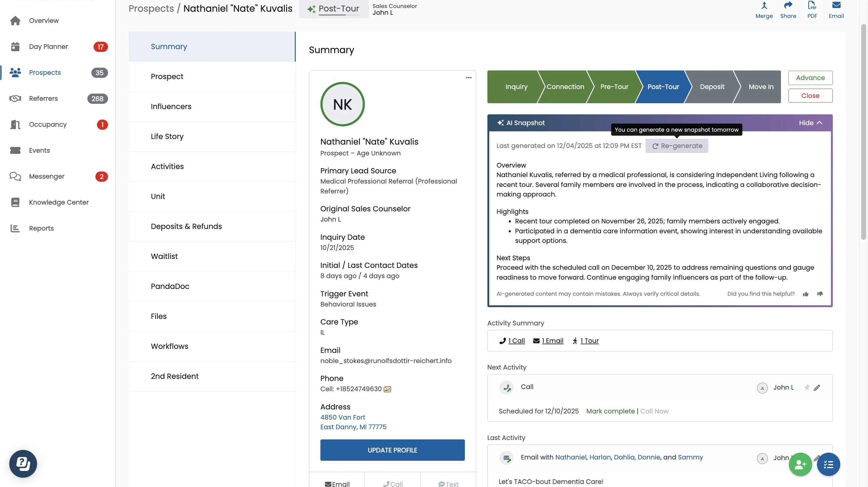The height and width of the screenshot is (487, 868).
Task: Open the help chat widget icon
Action: (x=23, y=464)
